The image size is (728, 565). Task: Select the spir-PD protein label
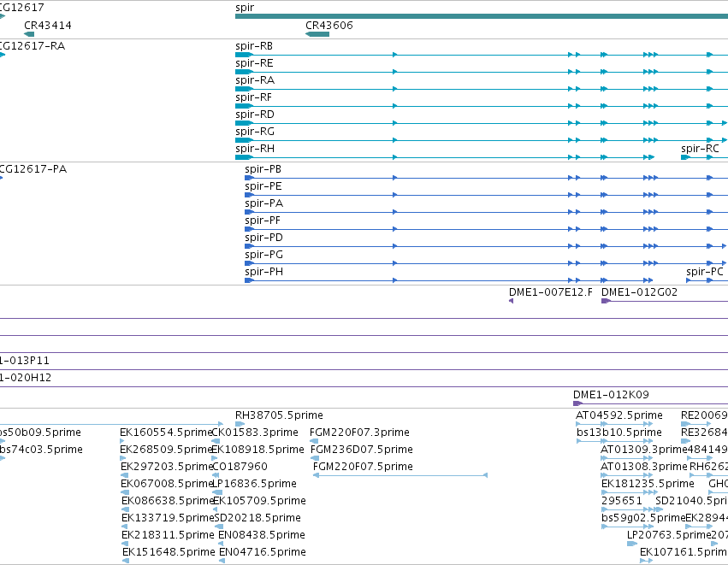(263, 238)
